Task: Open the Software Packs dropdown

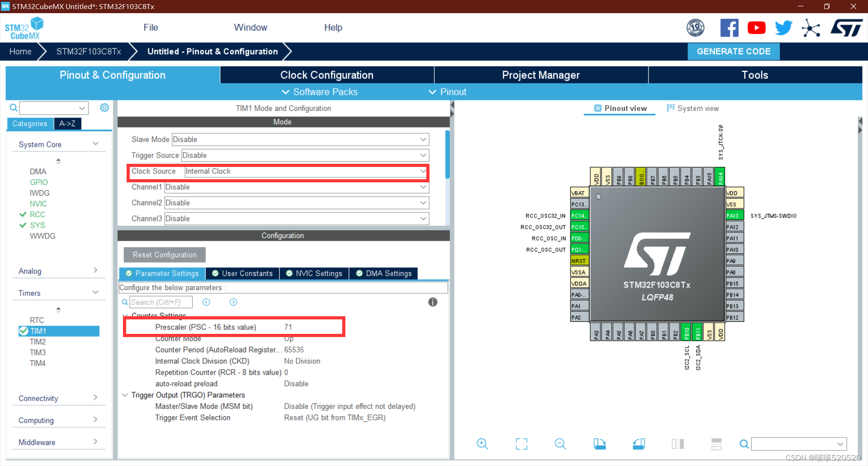Action: (x=320, y=92)
